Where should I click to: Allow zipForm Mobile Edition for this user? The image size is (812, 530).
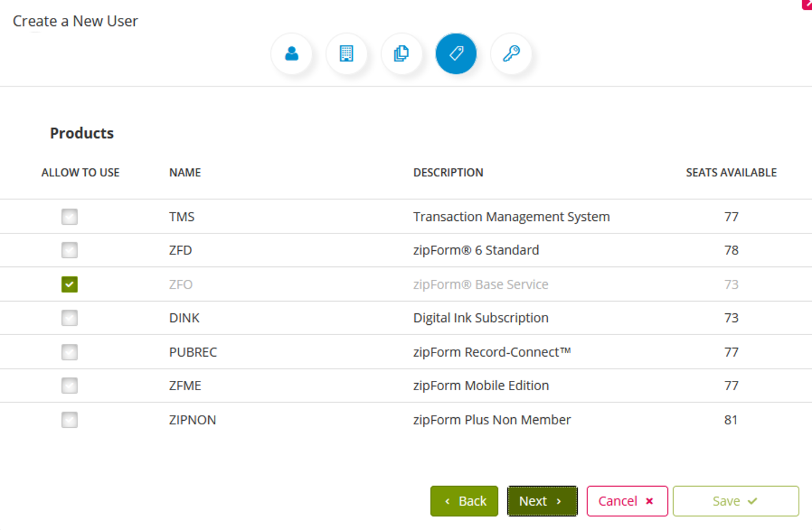(x=69, y=386)
